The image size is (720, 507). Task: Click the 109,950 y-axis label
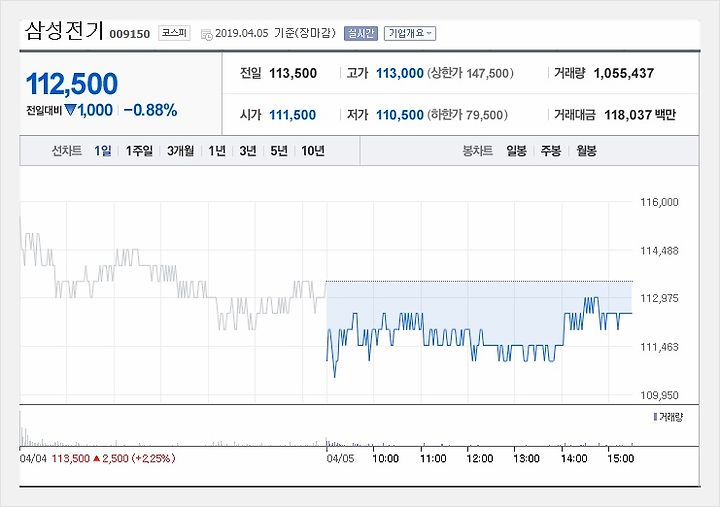pos(659,395)
